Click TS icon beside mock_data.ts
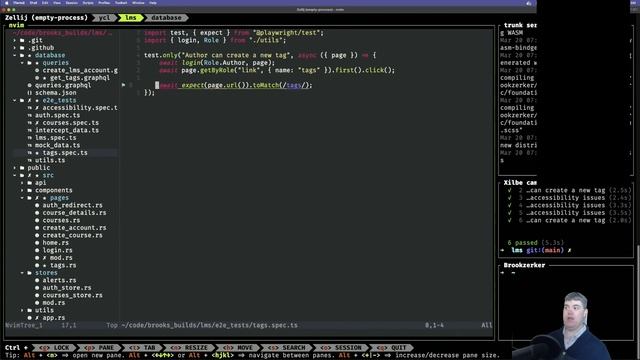640x360 pixels. (x=29, y=145)
